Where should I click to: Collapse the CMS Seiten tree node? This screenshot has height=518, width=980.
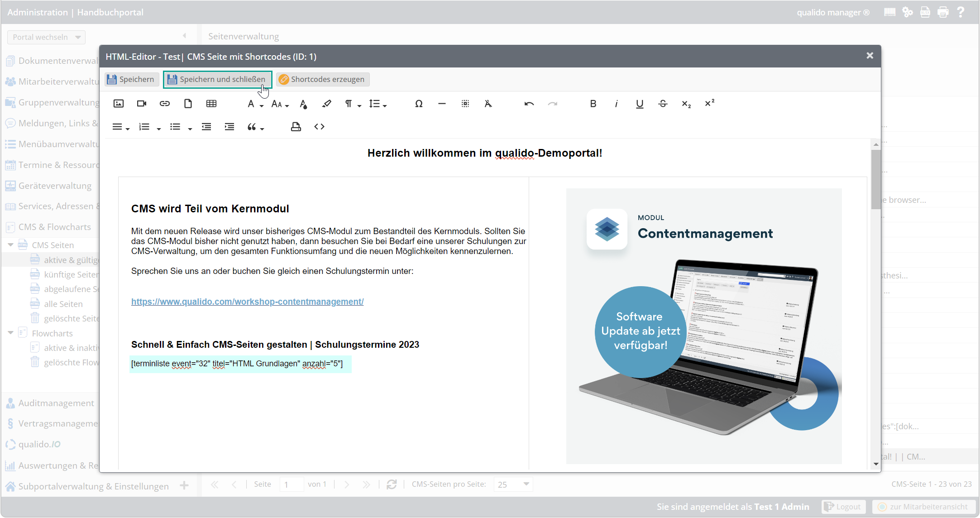click(10, 245)
